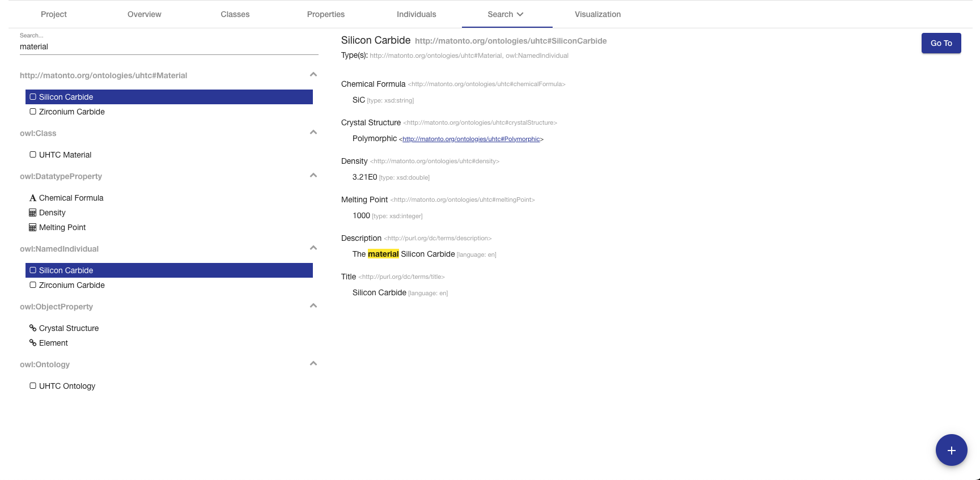Select the Density datatype property
This screenshot has height=480, width=980.
(x=169, y=213)
